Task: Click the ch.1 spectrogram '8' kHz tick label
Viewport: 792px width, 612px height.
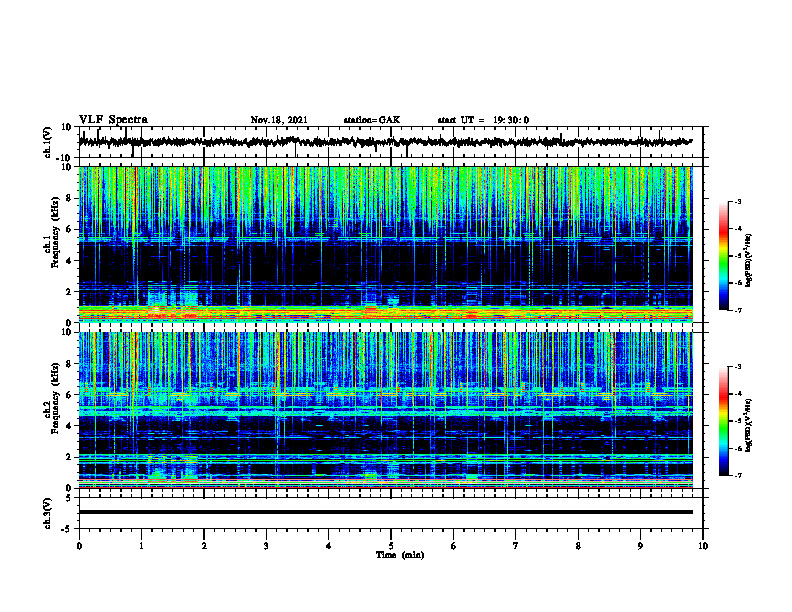Action: click(x=69, y=198)
